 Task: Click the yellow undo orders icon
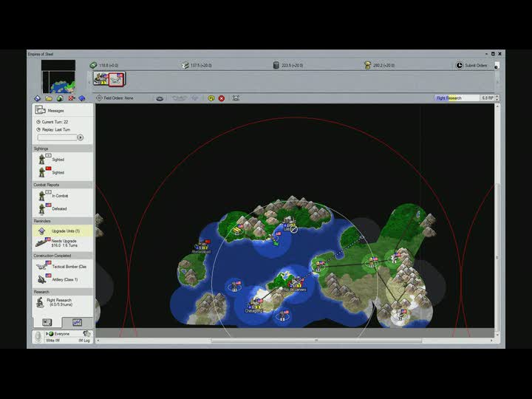211,98
